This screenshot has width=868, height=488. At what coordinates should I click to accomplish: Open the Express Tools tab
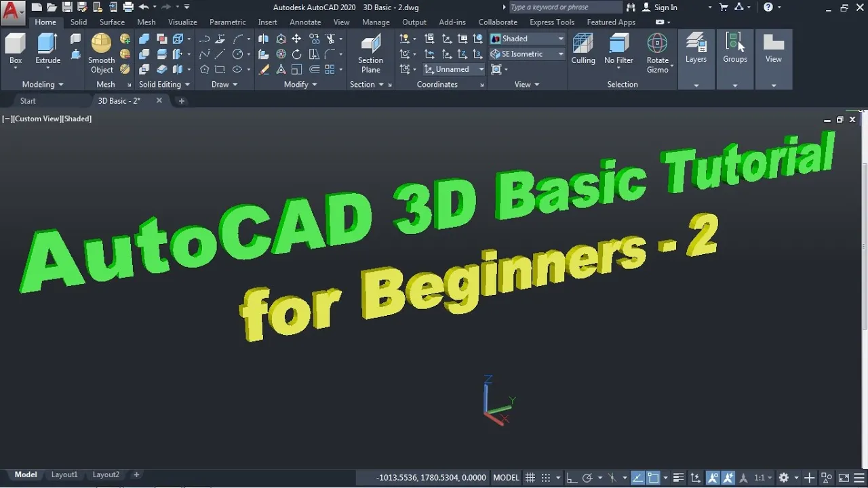[552, 22]
